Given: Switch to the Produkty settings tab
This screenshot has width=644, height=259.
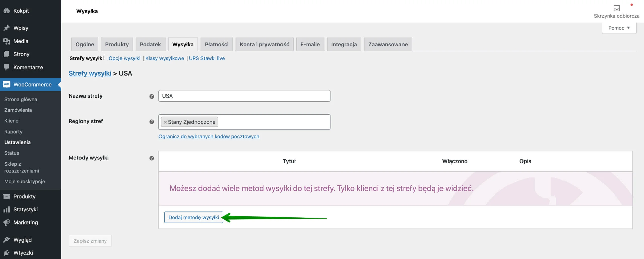Looking at the screenshot, I should coord(117,44).
